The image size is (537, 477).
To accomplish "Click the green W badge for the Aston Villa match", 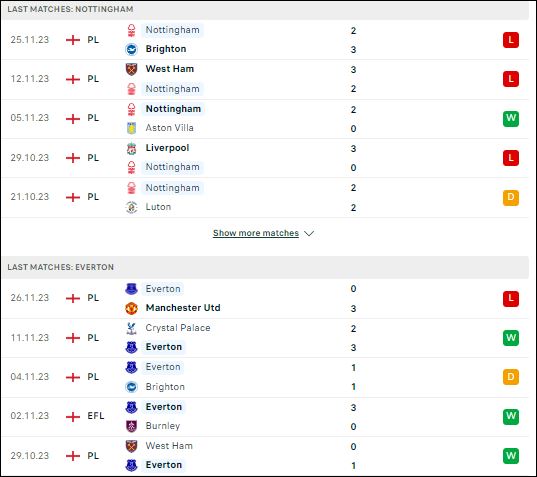I will click(x=511, y=118).
